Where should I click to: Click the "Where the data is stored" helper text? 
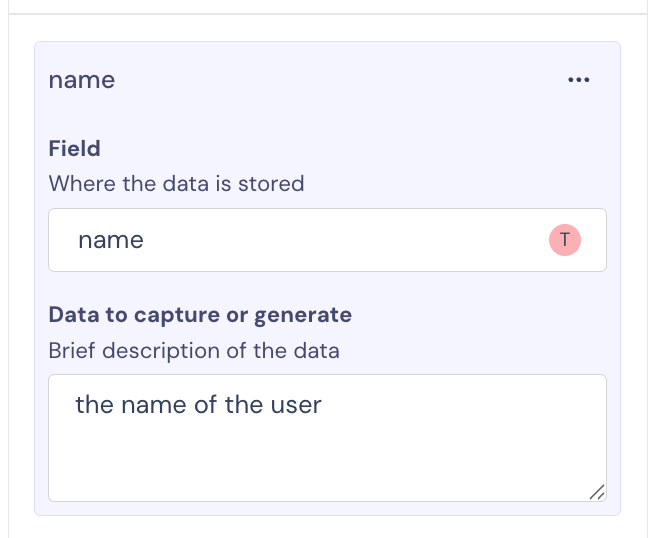coord(176,184)
